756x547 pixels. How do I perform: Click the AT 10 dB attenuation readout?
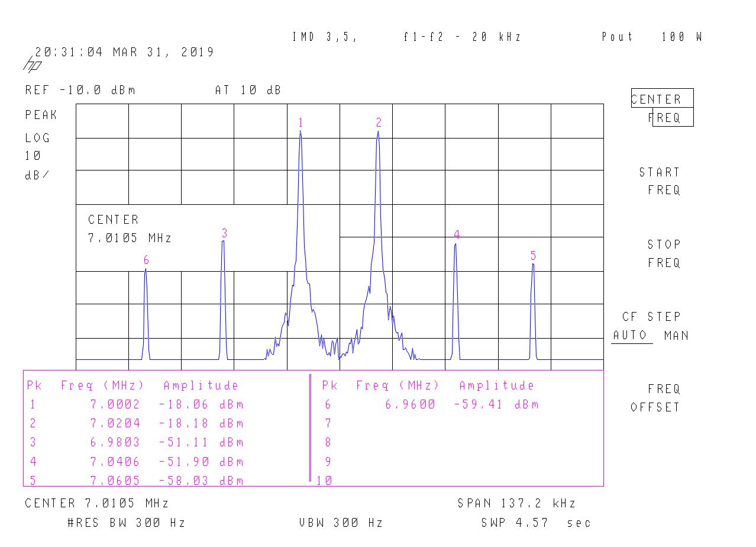click(248, 91)
